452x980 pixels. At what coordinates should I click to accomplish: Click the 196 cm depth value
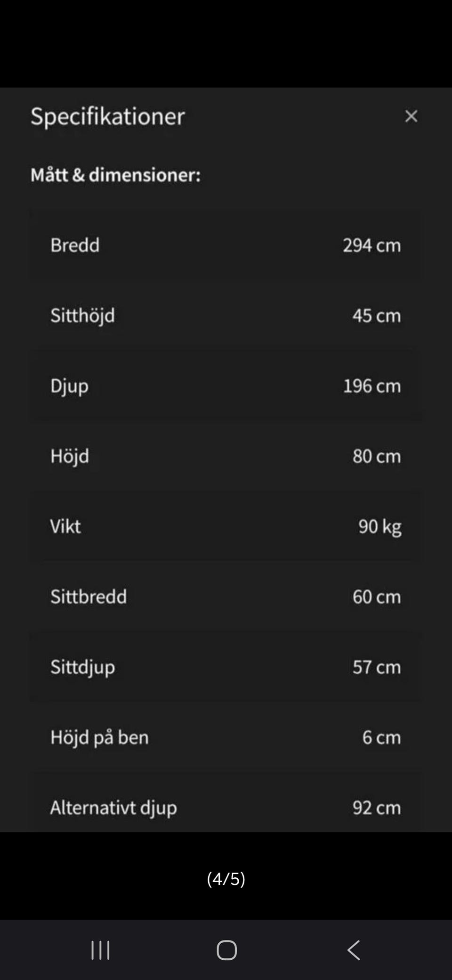371,386
